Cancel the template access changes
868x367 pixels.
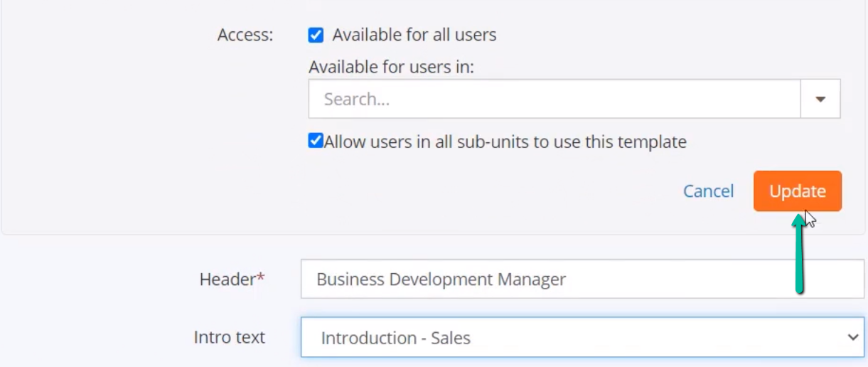pos(709,191)
